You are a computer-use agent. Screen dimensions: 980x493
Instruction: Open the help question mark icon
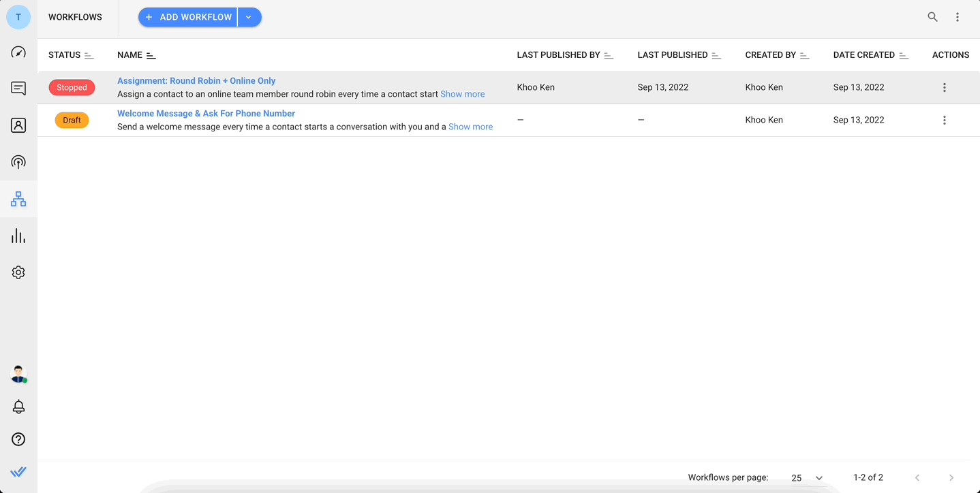click(x=18, y=439)
